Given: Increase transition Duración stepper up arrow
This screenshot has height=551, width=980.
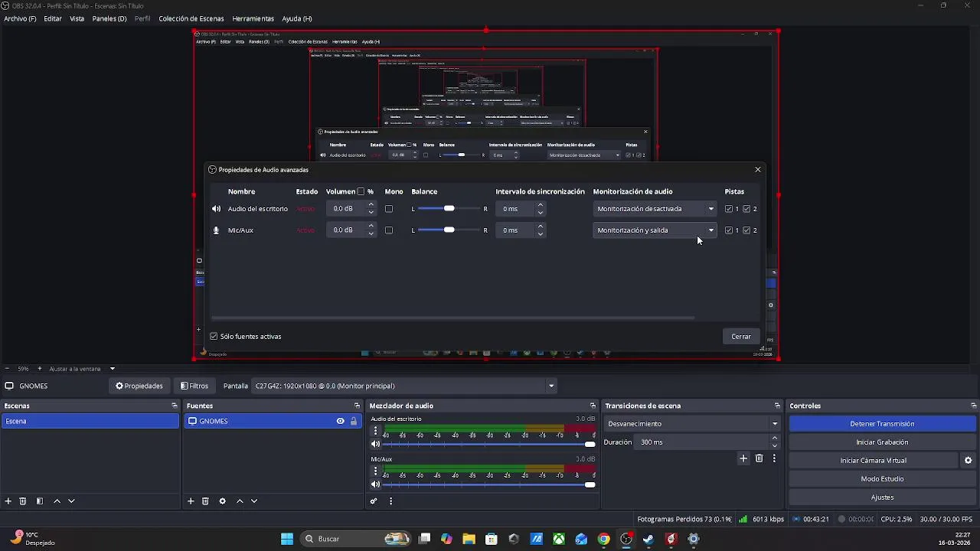Looking at the screenshot, I should point(775,439).
